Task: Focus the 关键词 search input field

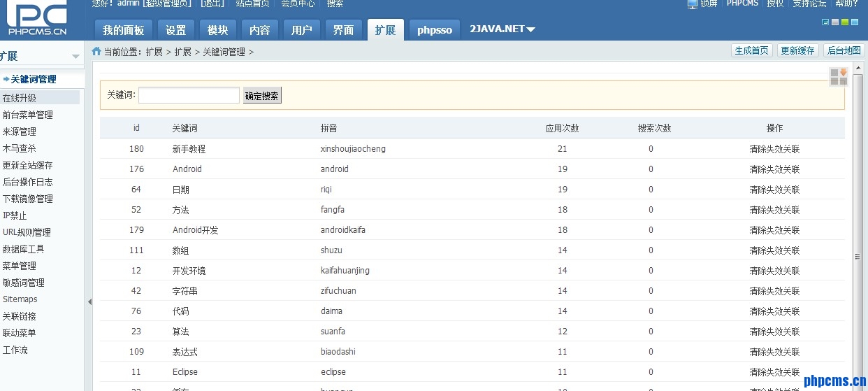Action: coord(189,95)
